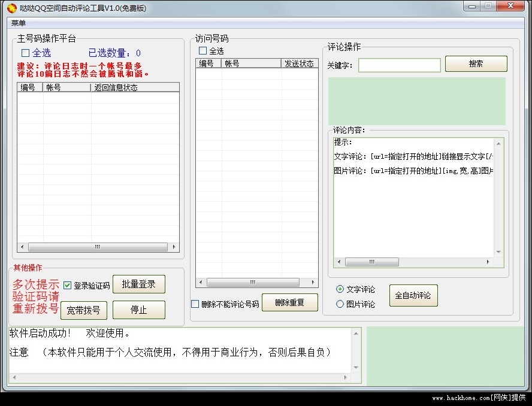Image resolution: width=532 pixels, height=406 pixels.
Task: Click the 批量登录 button
Action: (x=139, y=284)
